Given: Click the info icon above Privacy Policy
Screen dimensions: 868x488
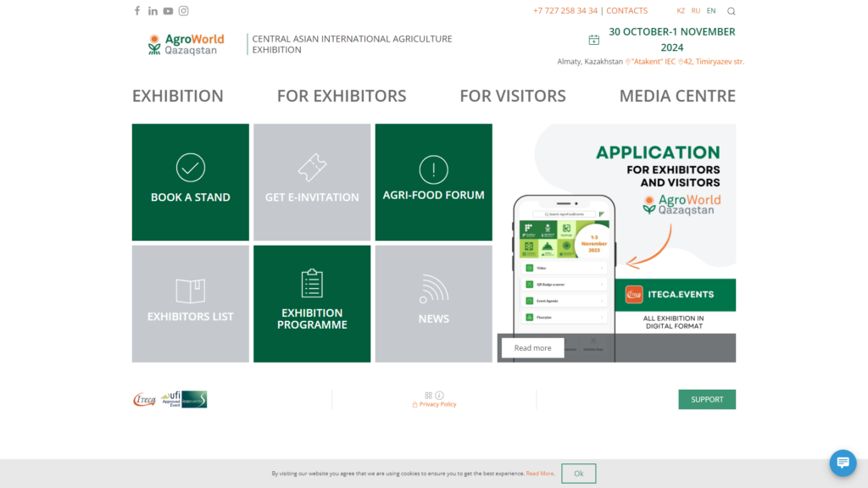Looking at the screenshot, I should click(440, 395).
